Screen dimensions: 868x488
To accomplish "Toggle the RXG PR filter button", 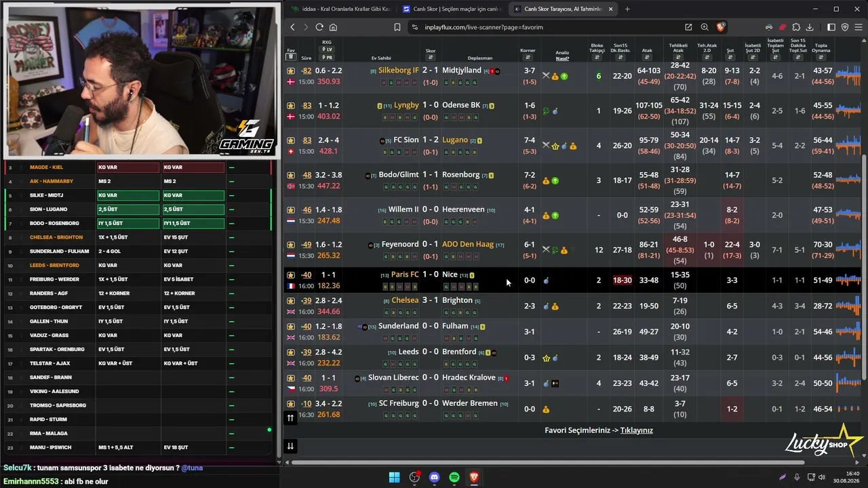I will [327, 58].
